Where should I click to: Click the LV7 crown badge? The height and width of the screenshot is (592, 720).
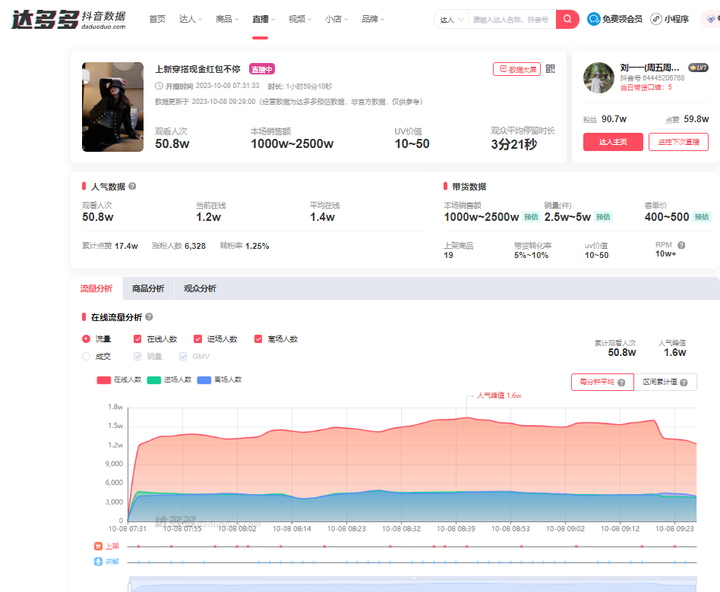coord(698,68)
